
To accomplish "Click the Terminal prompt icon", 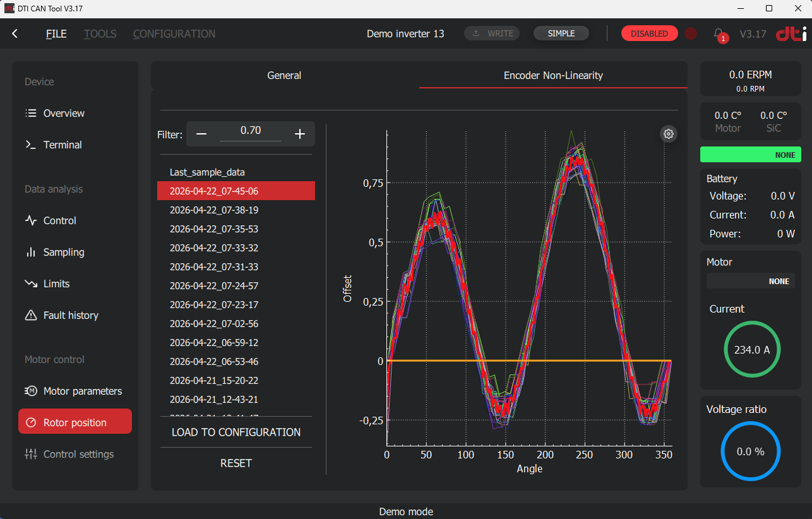I will click(31, 145).
